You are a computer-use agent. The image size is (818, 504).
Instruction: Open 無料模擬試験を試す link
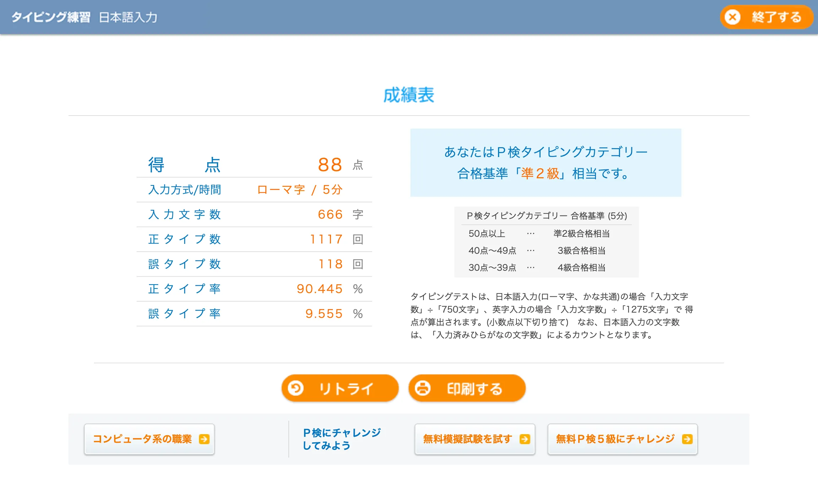click(475, 439)
